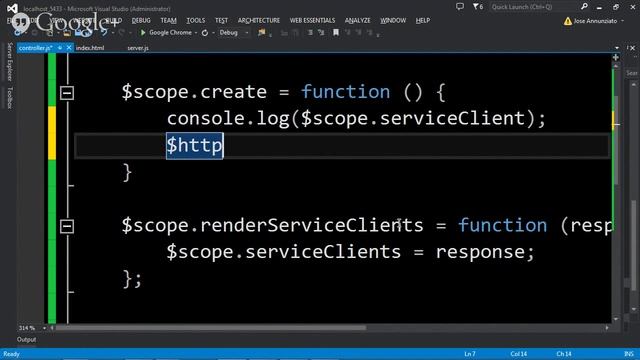This screenshot has height=360, width=640.
Task: Click the horizontal scrollbar left arrow
Action: [52, 327]
